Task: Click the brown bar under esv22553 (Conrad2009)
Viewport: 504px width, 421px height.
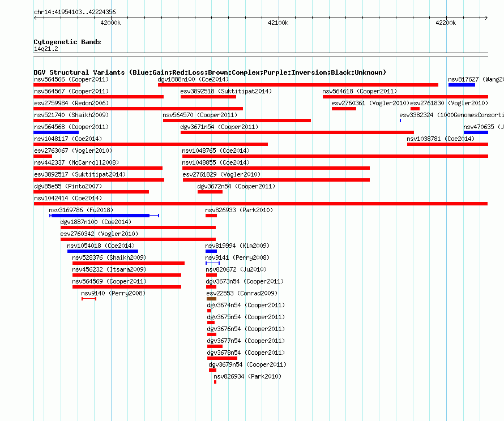Action: tap(211, 299)
